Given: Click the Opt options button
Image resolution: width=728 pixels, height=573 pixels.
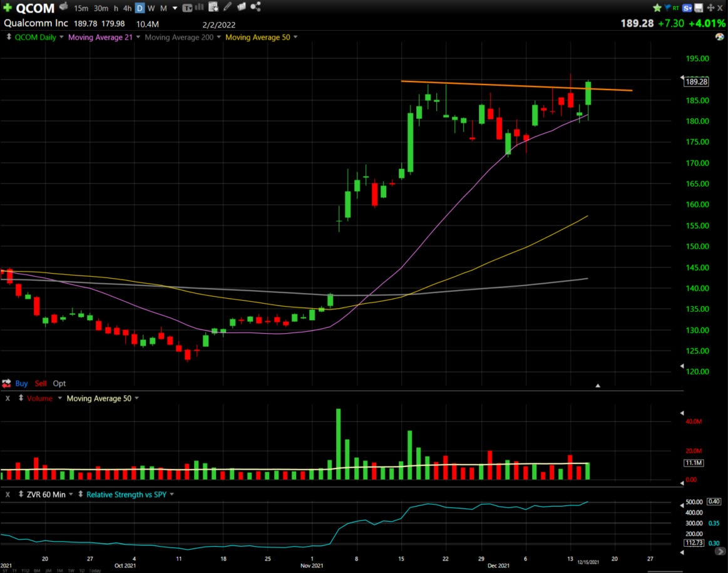Looking at the screenshot, I should point(59,383).
